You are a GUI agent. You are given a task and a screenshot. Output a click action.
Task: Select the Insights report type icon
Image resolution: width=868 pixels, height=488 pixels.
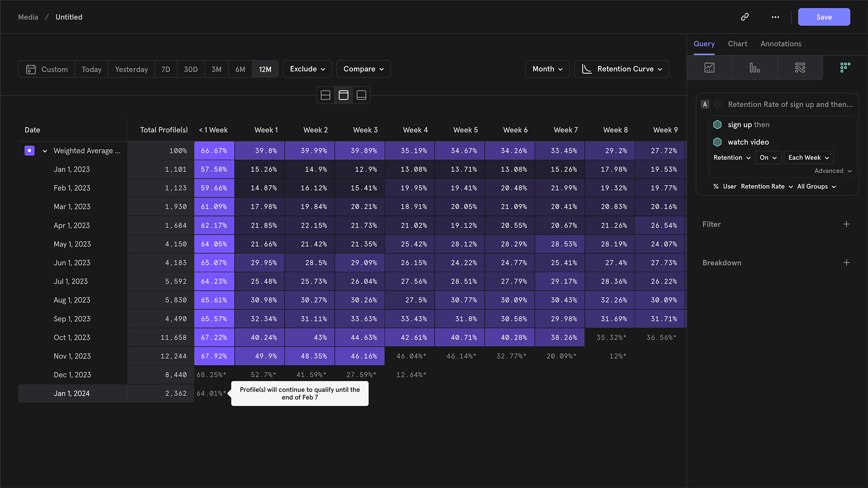tap(709, 68)
